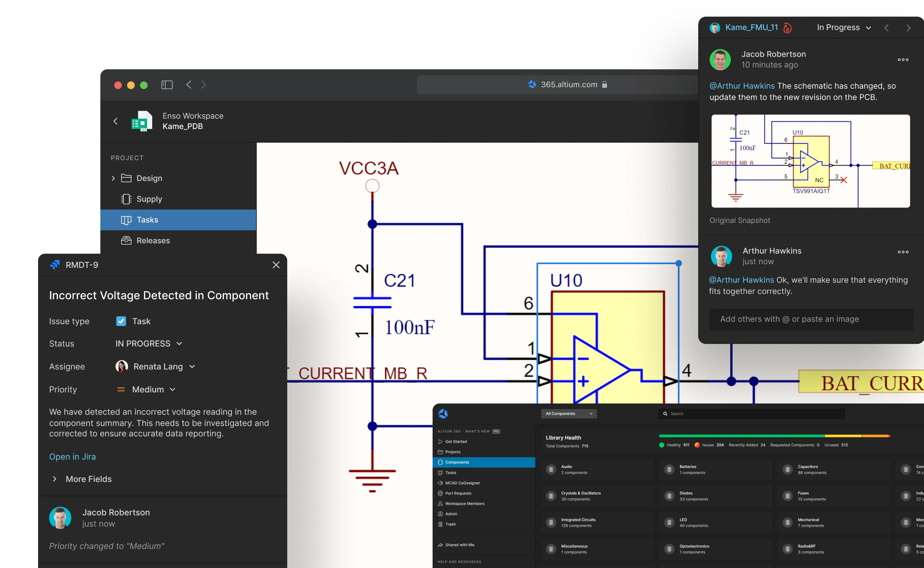Open options menu on Jacob Robertson's comment
Image resolution: width=924 pixels, height=568 pixels.
[x=903, y=60]
